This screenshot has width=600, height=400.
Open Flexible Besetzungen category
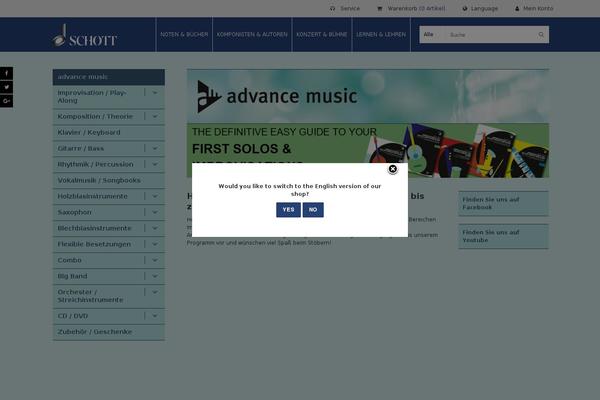tap(94, 244)
